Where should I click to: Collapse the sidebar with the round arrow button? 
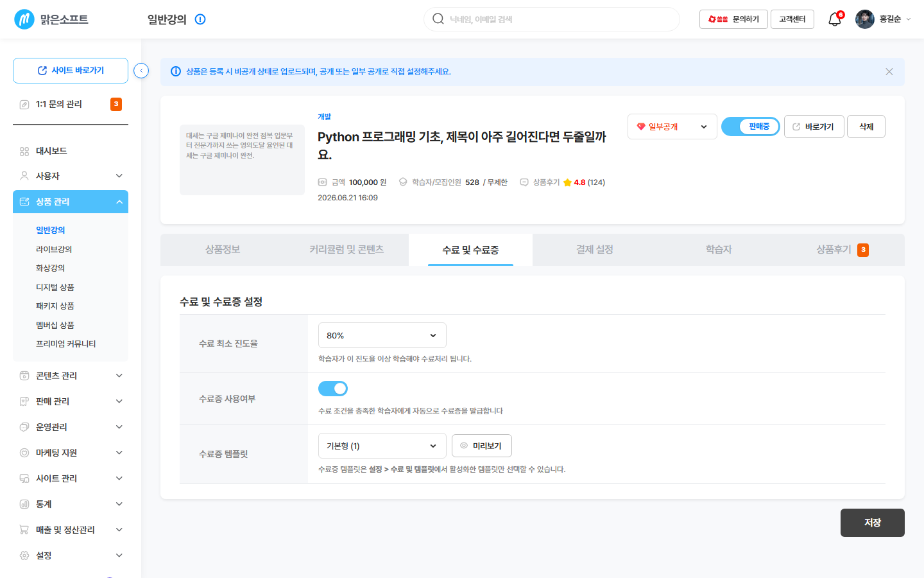coord(141,71)
